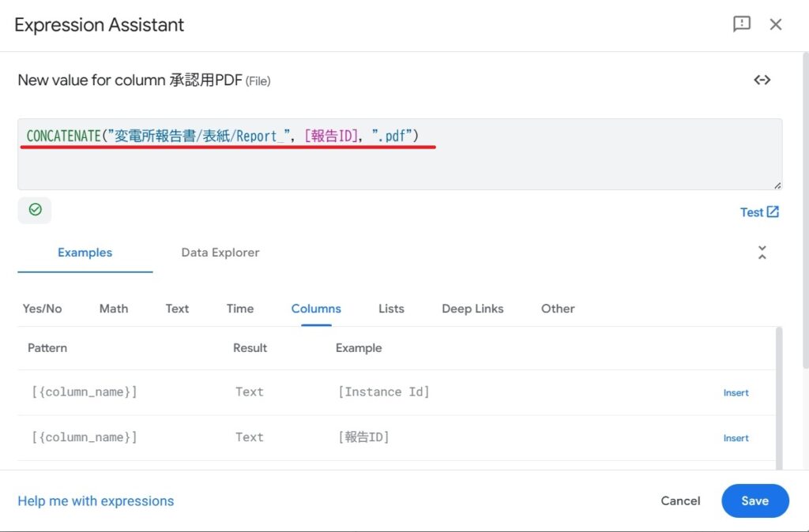Insert the [報告ID] column example
This screenshot has width=809, height=532.
736,438
